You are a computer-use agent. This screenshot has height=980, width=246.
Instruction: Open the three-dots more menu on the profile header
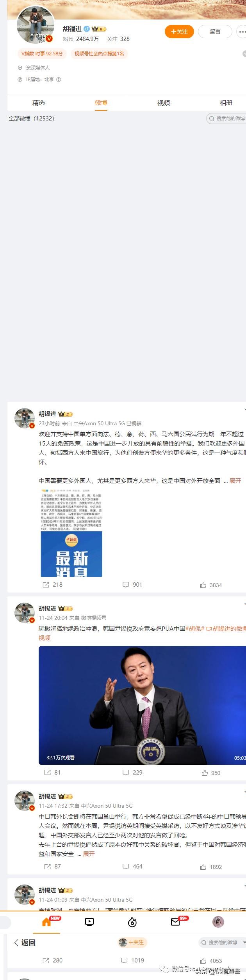242,32
